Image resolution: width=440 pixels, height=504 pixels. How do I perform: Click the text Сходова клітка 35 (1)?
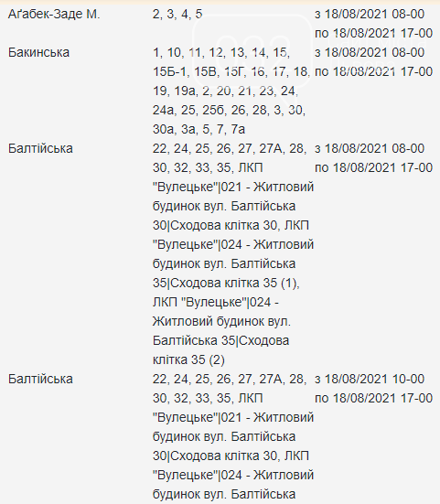tap(235, 283)
